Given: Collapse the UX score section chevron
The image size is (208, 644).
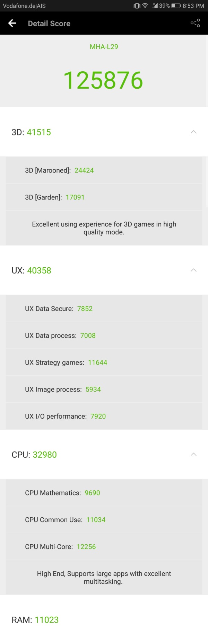Looking at the screenshot, I should (x=194, y=270).
